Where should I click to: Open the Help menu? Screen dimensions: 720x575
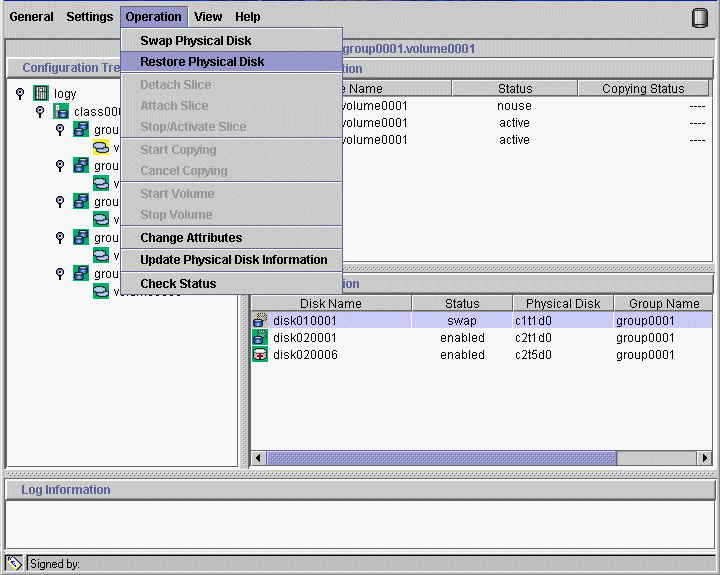[248, 17]
